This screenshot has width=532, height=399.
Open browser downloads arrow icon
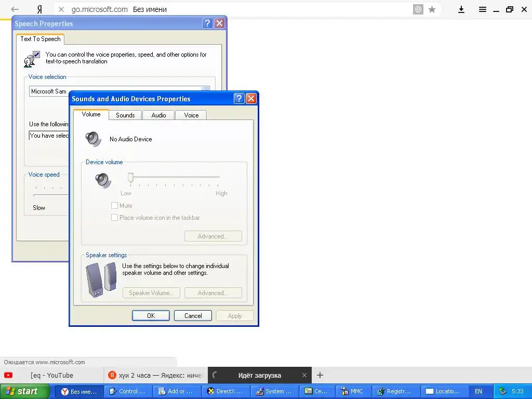[461, 9]
